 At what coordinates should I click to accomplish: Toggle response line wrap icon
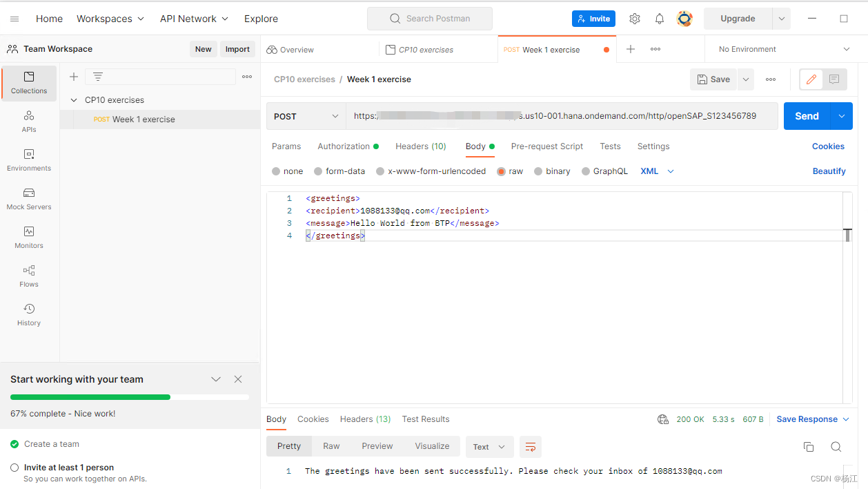(x=531, y=447)
